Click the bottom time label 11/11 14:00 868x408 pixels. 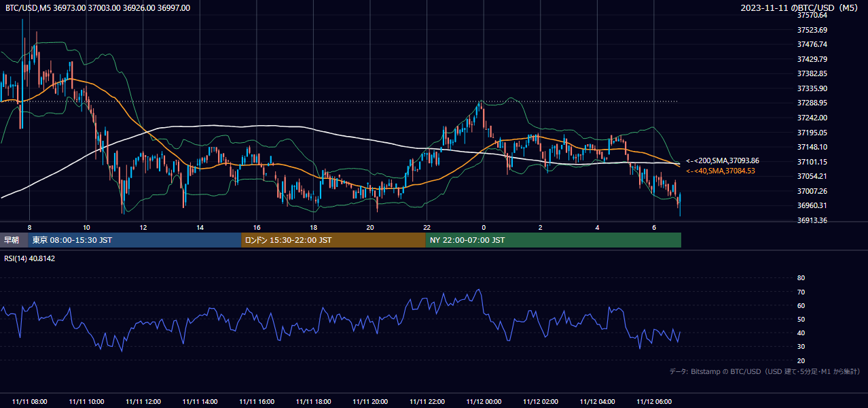200,401
